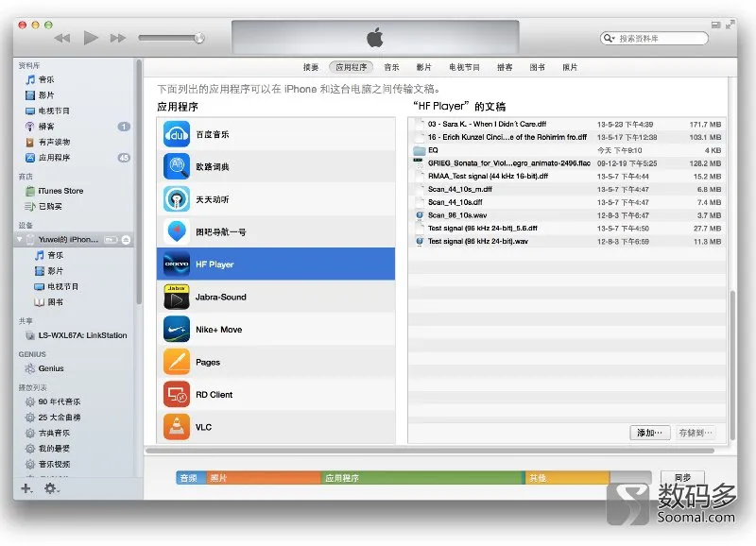Click the plus button to add a playlist
This screenshot has width=756, height=546.
coord(26,488)
